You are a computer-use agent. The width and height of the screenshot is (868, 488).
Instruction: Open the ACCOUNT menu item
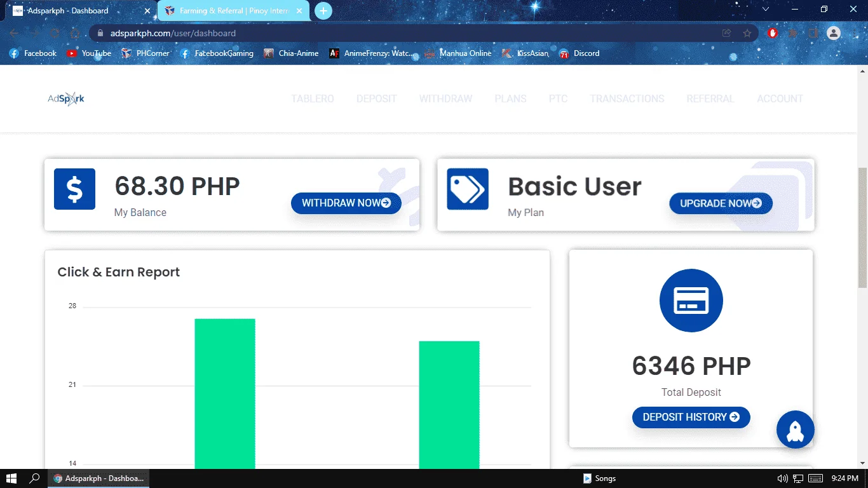click(x=780, y=98)
